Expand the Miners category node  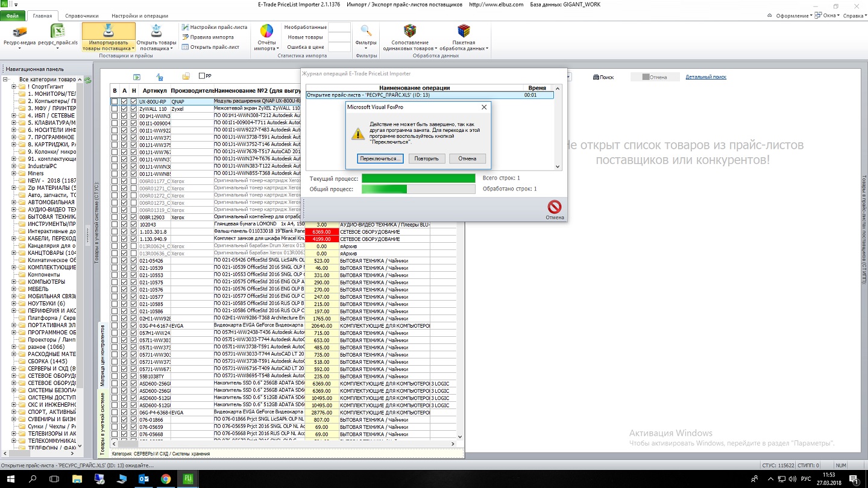pos(14,174)
